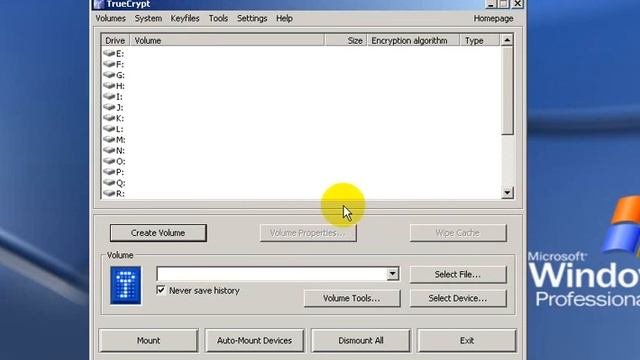640x360 pixels.
Task: Select drive H: in the drive list
Action: pos(114,86)
